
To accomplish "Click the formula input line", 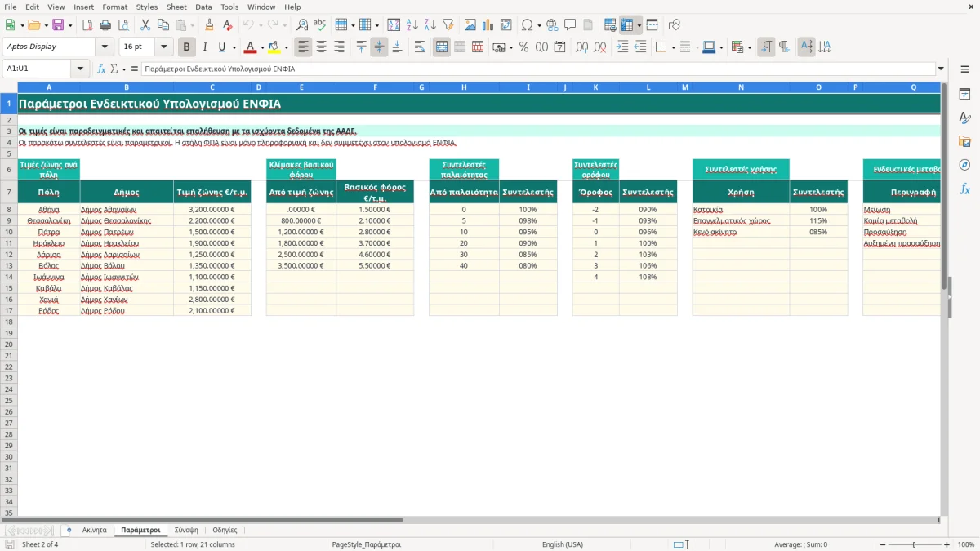I will (537, 69).
